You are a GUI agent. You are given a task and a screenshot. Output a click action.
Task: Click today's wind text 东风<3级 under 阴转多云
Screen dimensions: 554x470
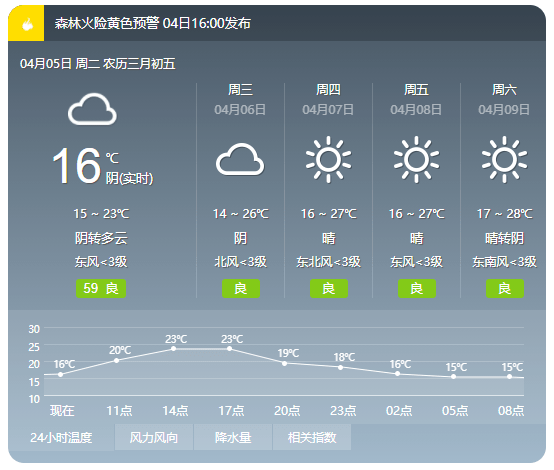point(101,262)
